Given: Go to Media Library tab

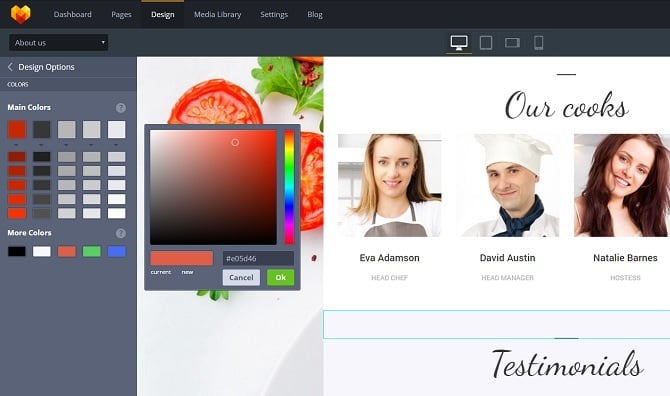Looking at the screenshot, I should point(217,15).
